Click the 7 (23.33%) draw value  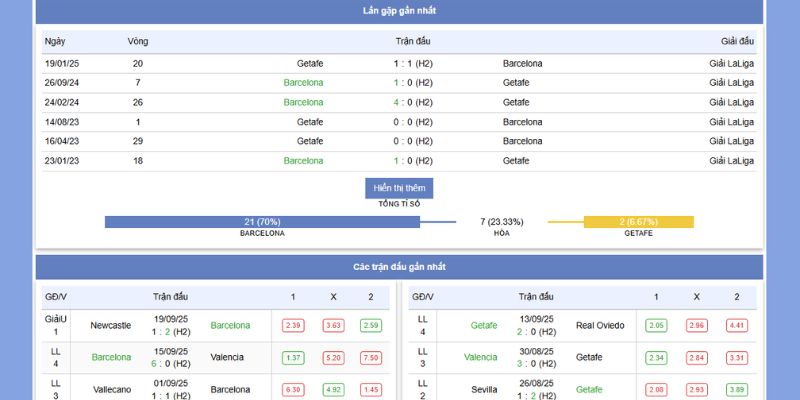coord(502,222)
